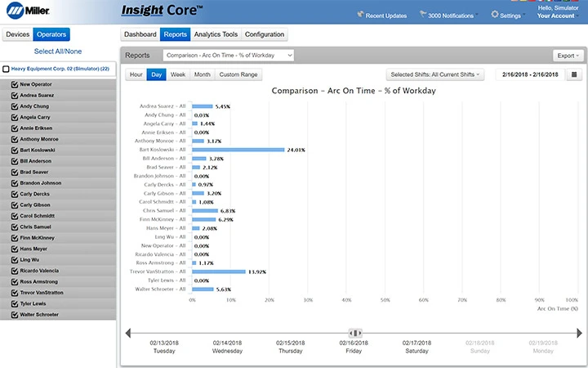Toggle the Heavy Equipment Corp. 02 checkbox

click(x=6, y=69)
